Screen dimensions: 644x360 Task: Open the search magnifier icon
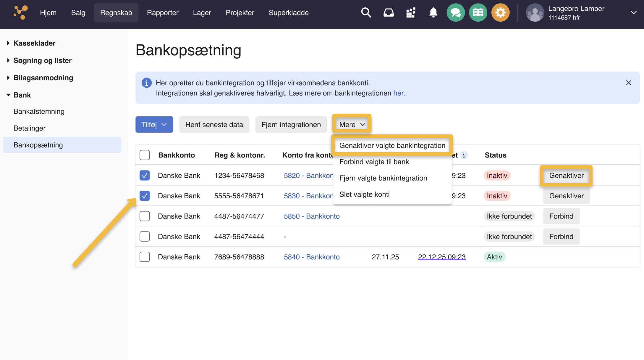pos(366,12)
